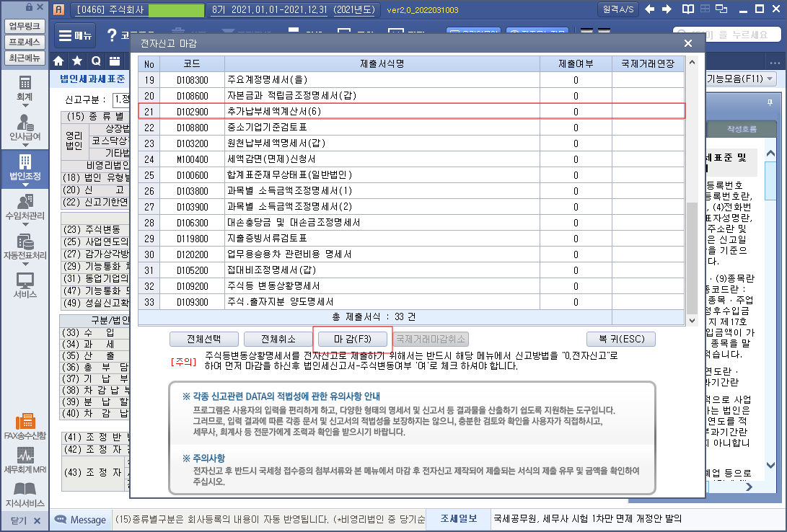Click the 업무링크 tab button

pyautogui.click(x=25, y=26)
